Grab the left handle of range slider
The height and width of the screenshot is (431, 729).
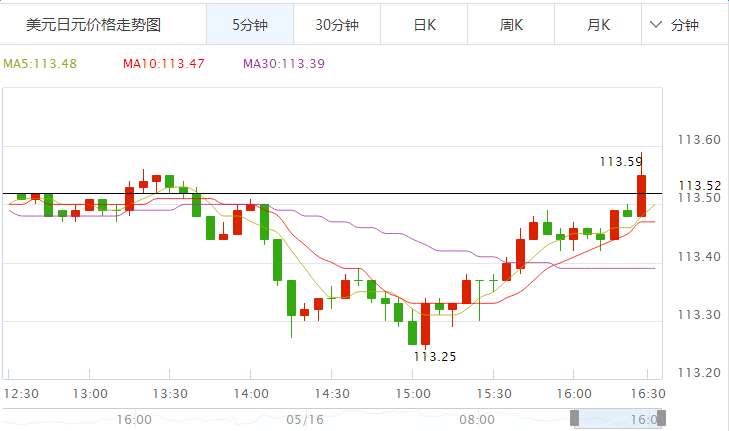[575, 418]
